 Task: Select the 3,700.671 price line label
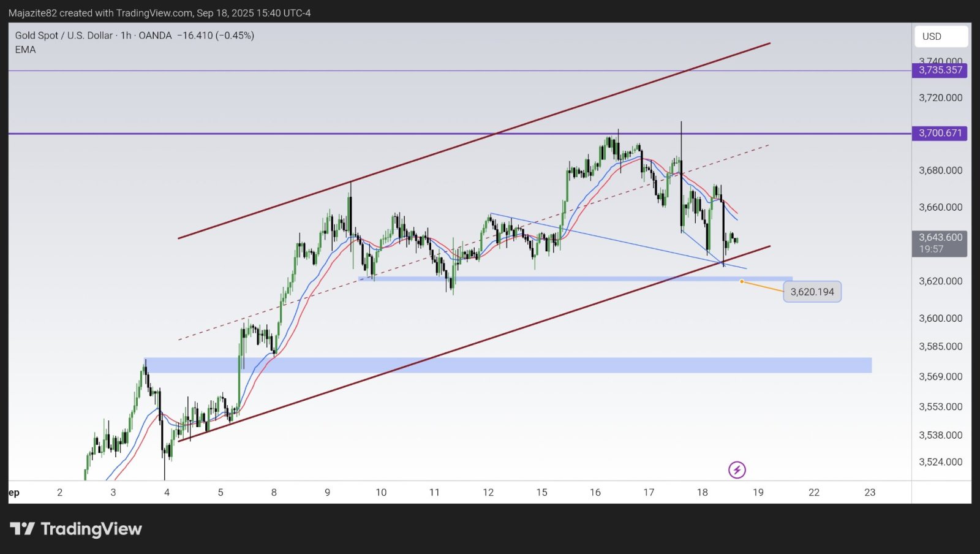click(940, 133)
